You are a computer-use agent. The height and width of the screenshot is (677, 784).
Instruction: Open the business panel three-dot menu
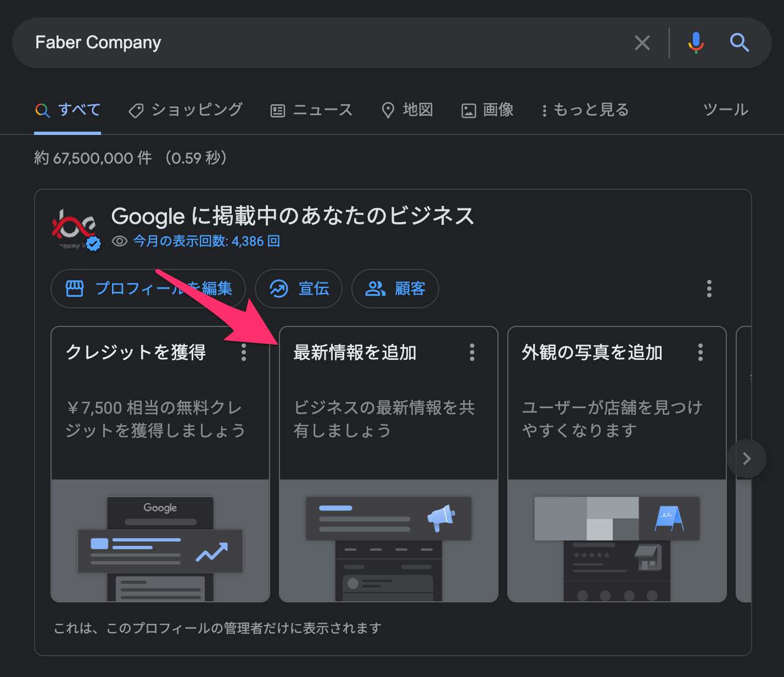coord(709,289)
